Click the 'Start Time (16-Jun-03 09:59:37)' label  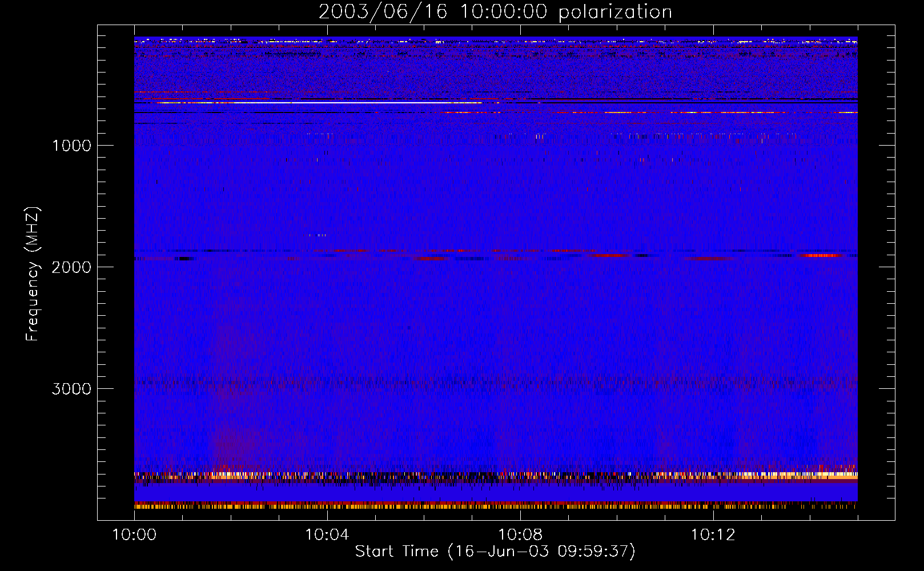[495, 552]
